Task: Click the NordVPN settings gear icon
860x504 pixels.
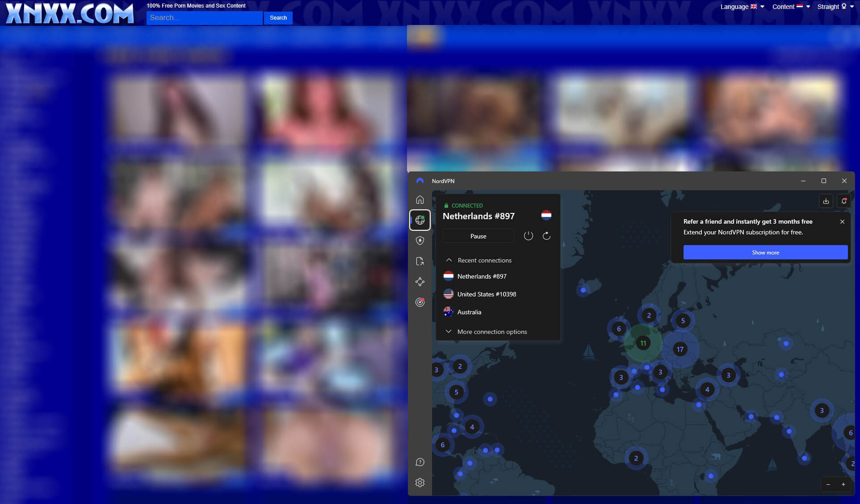Action: coord(420,483)
